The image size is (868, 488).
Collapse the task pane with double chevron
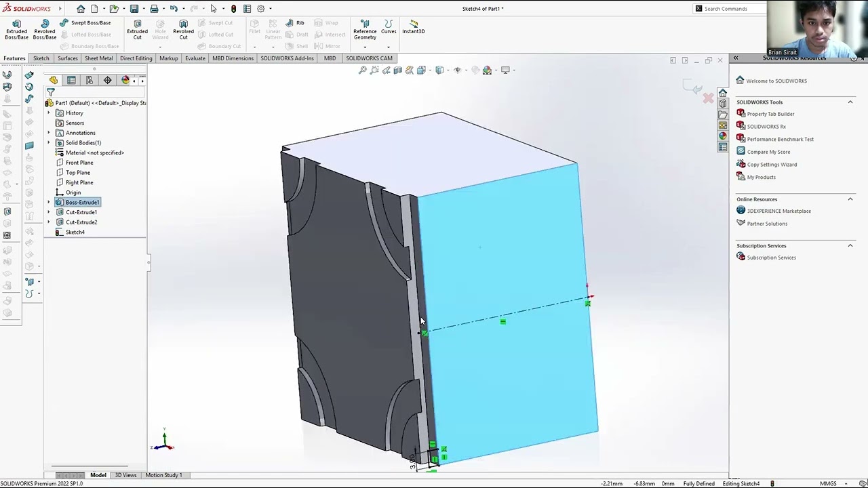[x=736, y=58]
